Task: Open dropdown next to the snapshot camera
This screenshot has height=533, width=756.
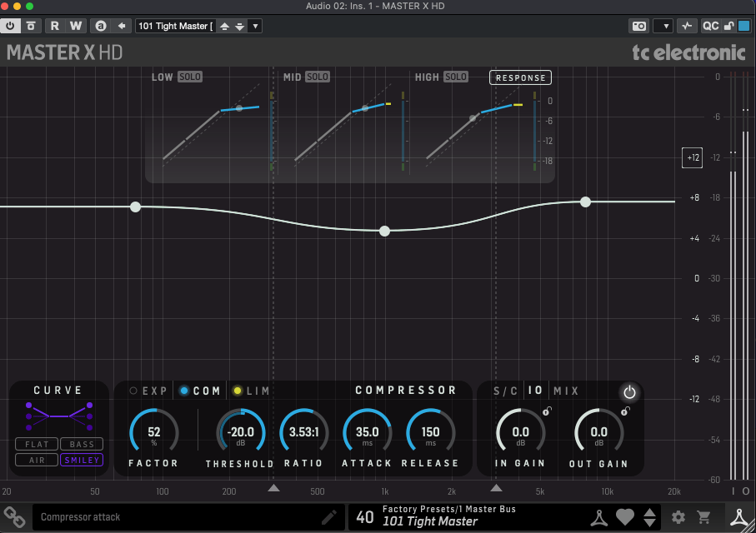Action: click(x=663, y=26)
